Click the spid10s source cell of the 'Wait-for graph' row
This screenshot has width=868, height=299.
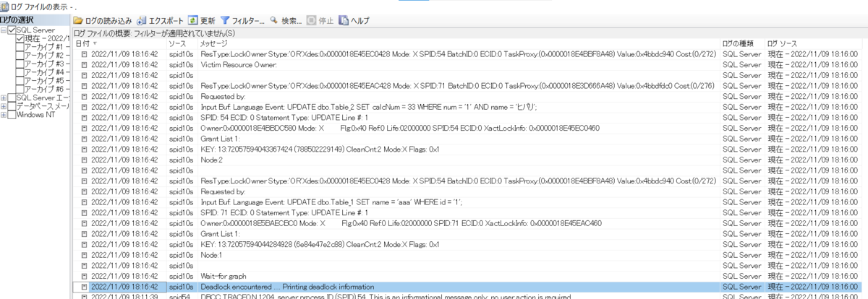[181, 277]
